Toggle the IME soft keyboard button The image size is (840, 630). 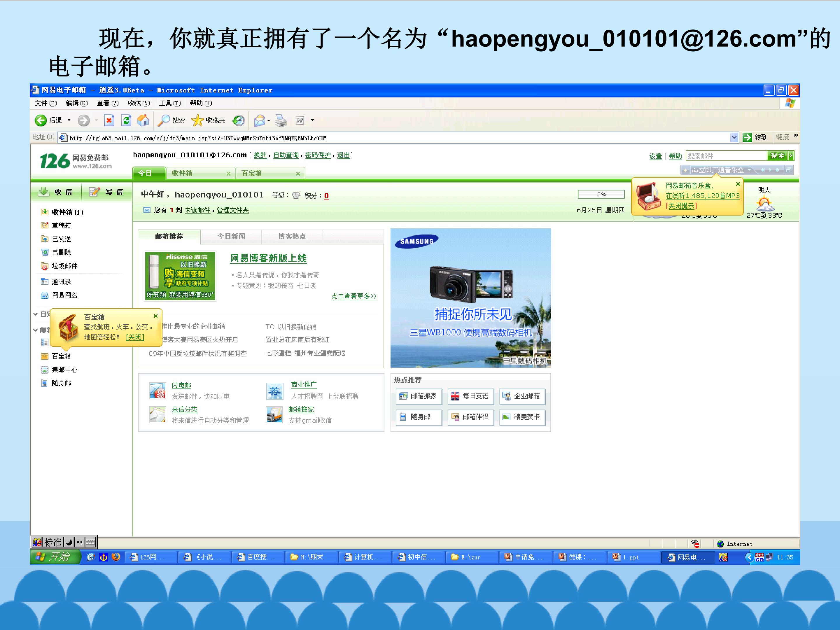click(90, 542)
